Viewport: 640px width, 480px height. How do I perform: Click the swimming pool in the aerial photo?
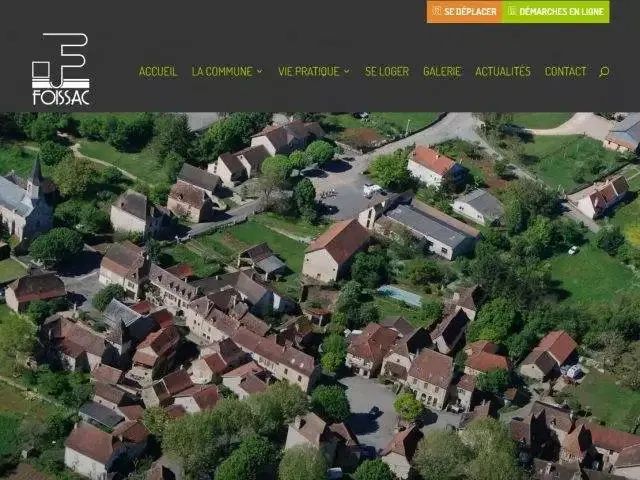[x=400, y=296]
